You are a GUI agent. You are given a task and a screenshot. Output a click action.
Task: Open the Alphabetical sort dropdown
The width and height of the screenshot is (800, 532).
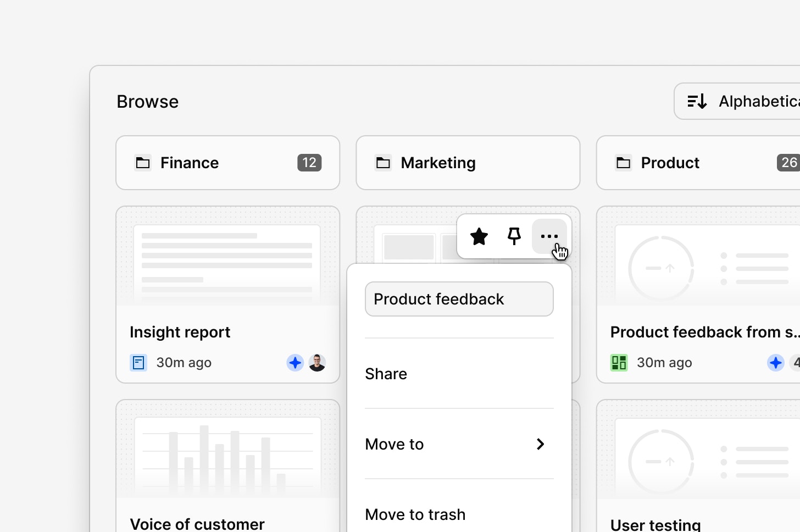point(737,101)
